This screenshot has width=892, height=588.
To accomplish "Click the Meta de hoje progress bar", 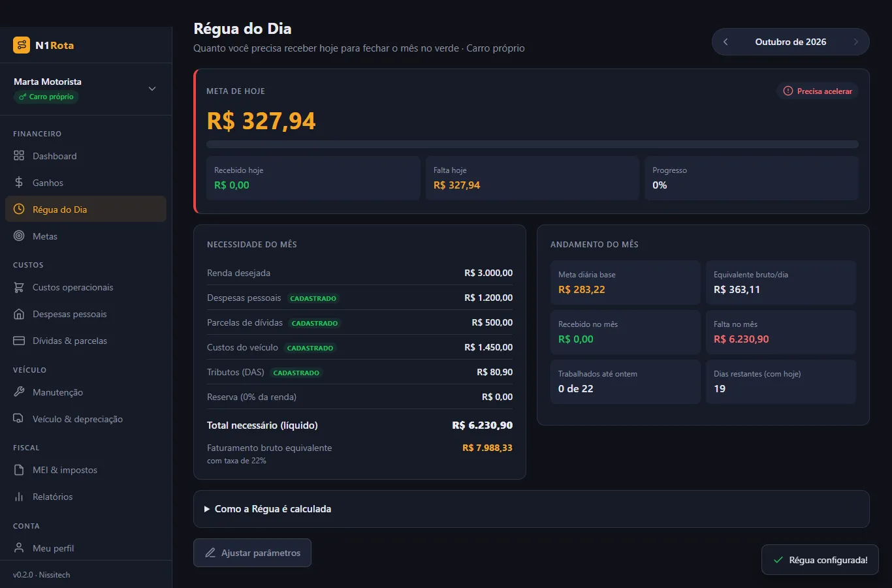I will click(x=532, y=144).
